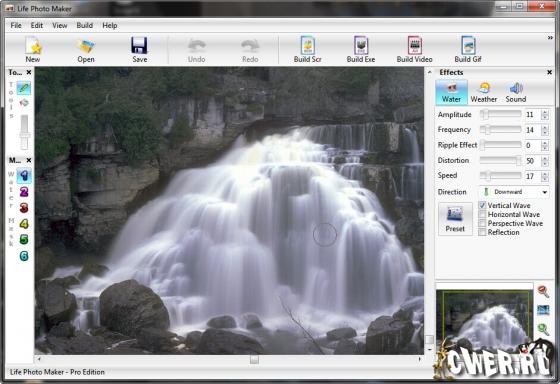Increase the Amplitude value with the stepper

pyautogui.click(x=545, y=112)
